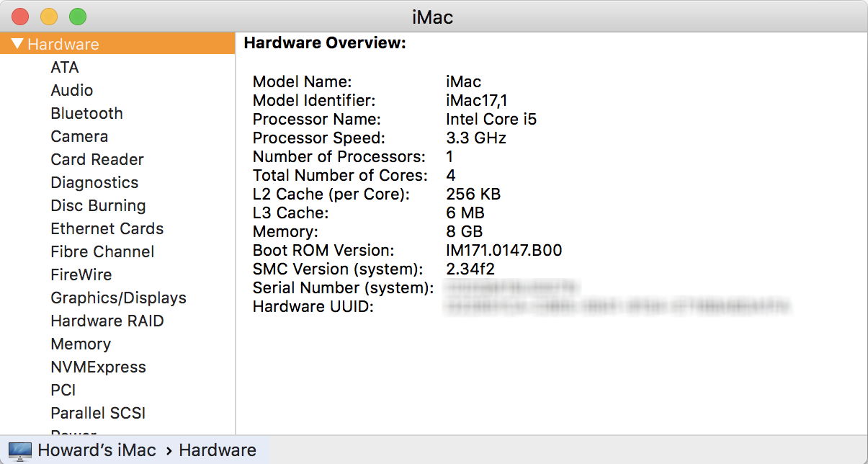
Task: Click the 3.3 GHz processor speed
Action: coord(476,138)
